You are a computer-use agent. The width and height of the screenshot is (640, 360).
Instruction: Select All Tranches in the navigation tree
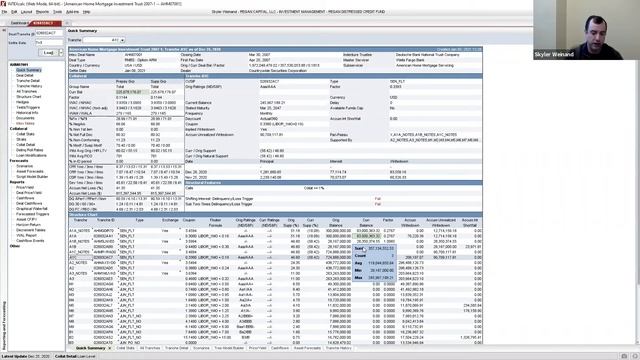tap(26, 91)
